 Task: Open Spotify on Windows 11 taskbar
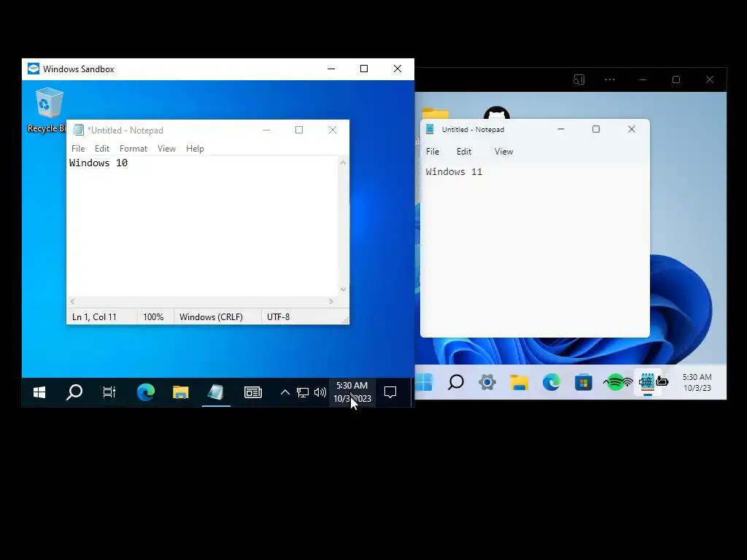click(x=614, y=382)
